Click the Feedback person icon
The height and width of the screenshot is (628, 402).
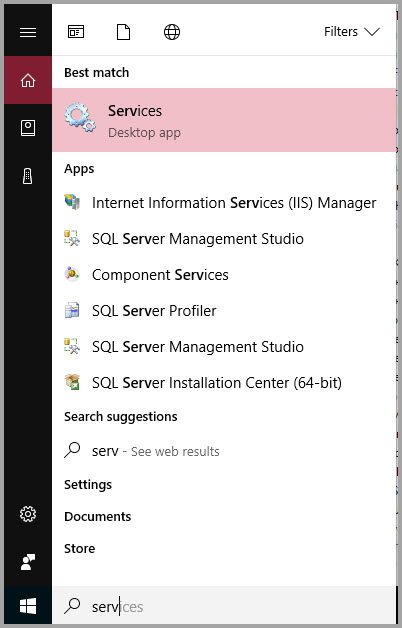28,562
